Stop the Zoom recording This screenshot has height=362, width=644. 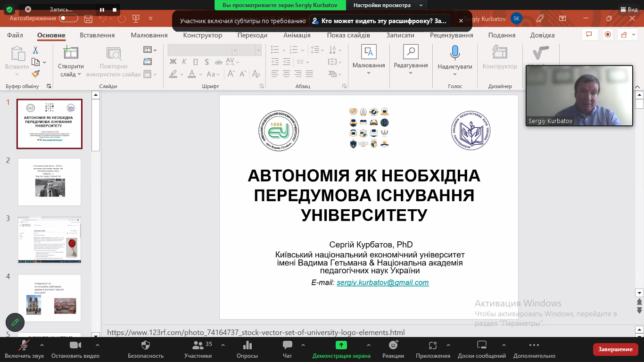tap(115, 9)
